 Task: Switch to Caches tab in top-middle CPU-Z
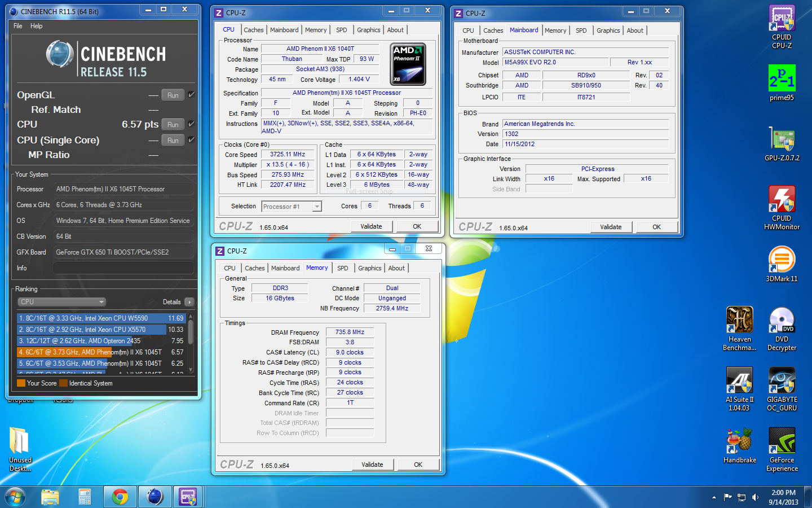(x=253, y=30)
